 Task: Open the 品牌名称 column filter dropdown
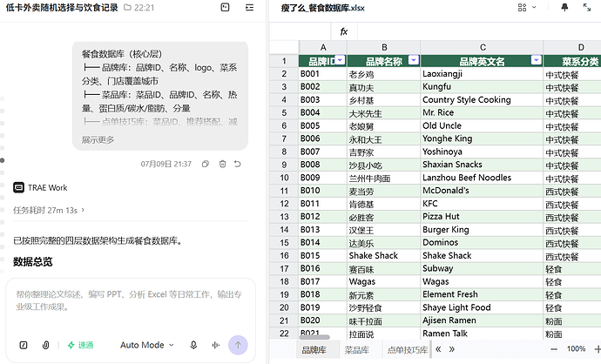[414, 60]
